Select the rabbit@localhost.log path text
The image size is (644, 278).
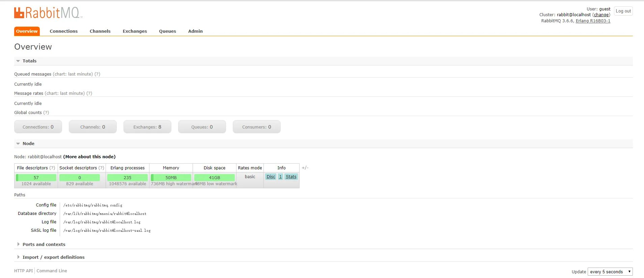102,222
